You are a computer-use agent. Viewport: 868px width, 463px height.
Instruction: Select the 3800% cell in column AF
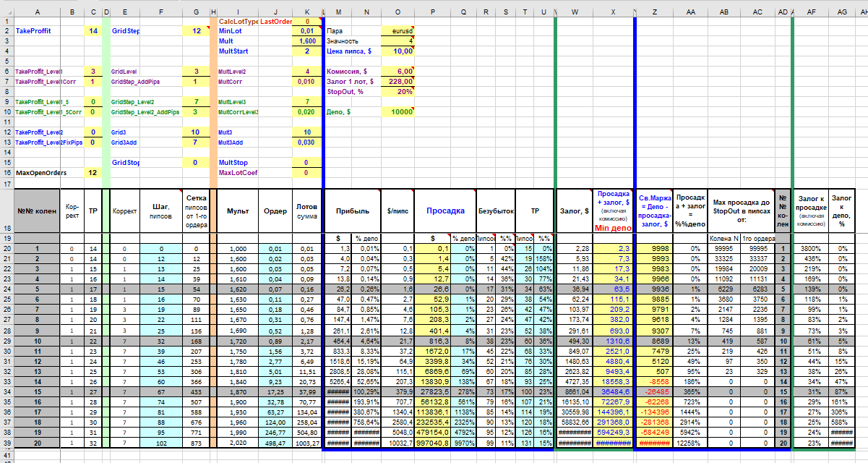pos(811,250)
